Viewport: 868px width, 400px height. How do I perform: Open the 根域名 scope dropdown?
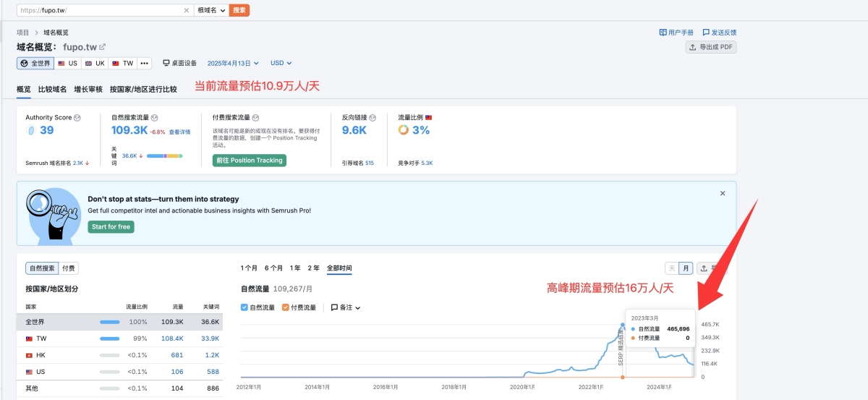tap(211, 10)
